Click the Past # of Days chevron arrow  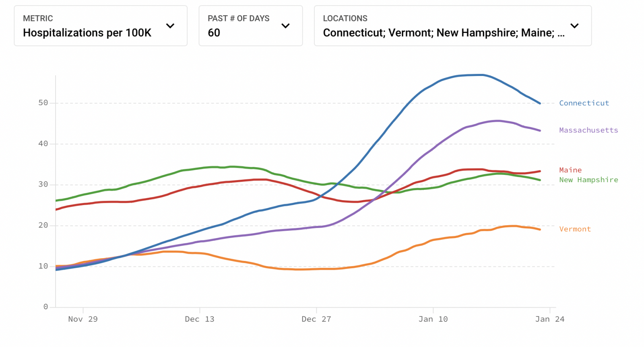285,26
